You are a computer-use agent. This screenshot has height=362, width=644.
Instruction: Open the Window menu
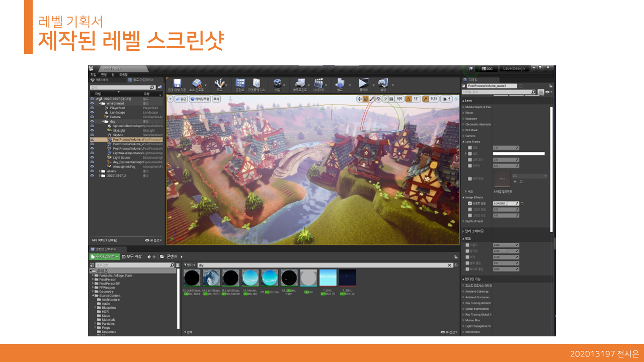tap(113, 74)
